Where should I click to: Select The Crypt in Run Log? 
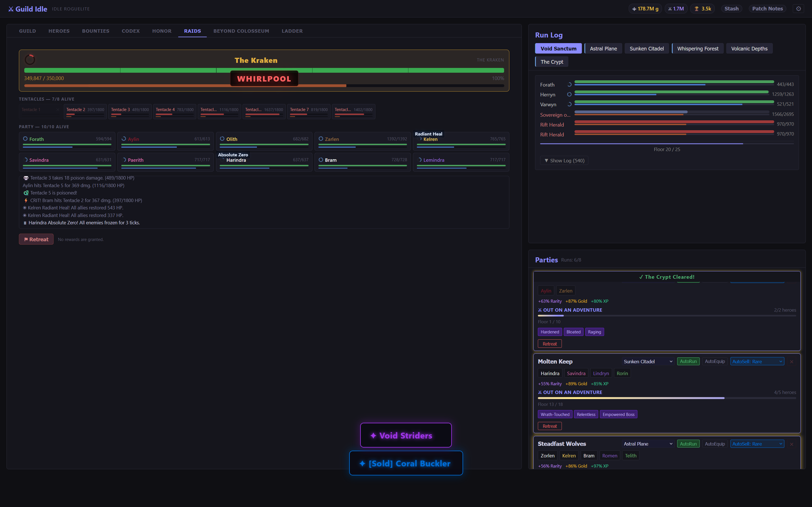click(552, 62)
